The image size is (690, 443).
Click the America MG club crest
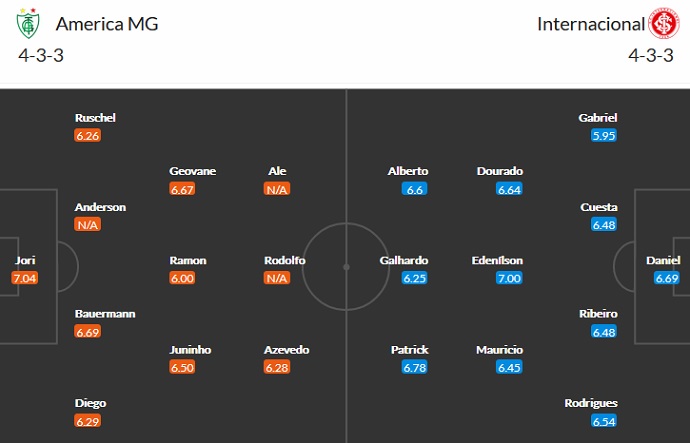pos(30,24)
